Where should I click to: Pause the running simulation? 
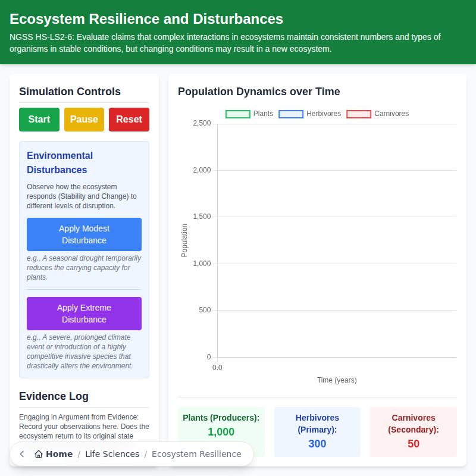tap(84, 119)
